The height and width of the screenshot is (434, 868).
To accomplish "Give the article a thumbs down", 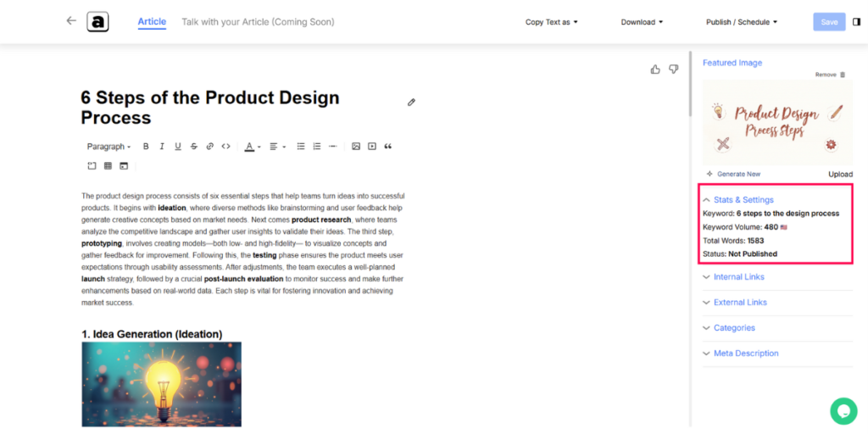I will pyautogui.click(x=674, y=70).
